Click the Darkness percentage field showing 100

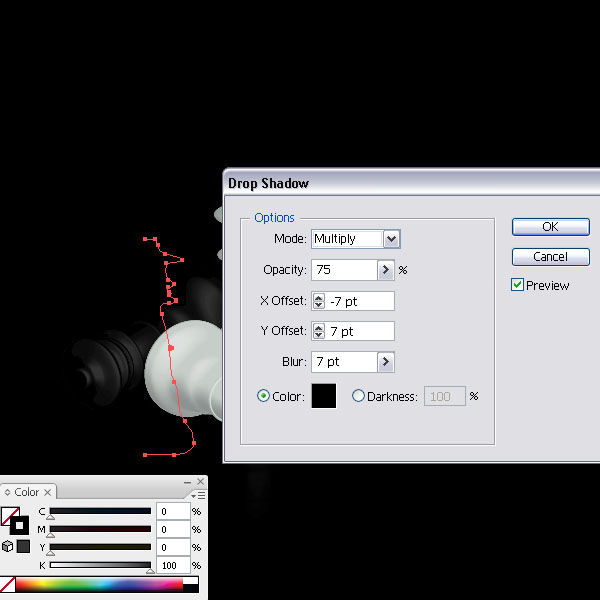(x=445, y=396)
